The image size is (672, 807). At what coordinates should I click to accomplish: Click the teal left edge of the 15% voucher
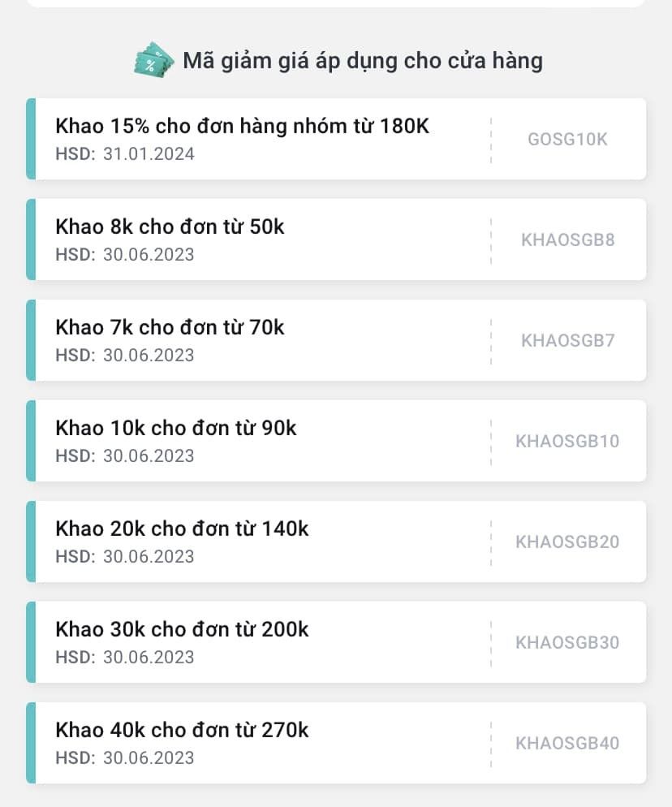point(31,139)
